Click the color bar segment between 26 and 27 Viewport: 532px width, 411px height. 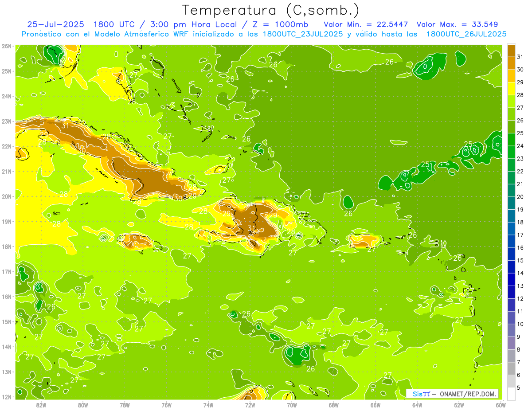pos(511,114)
